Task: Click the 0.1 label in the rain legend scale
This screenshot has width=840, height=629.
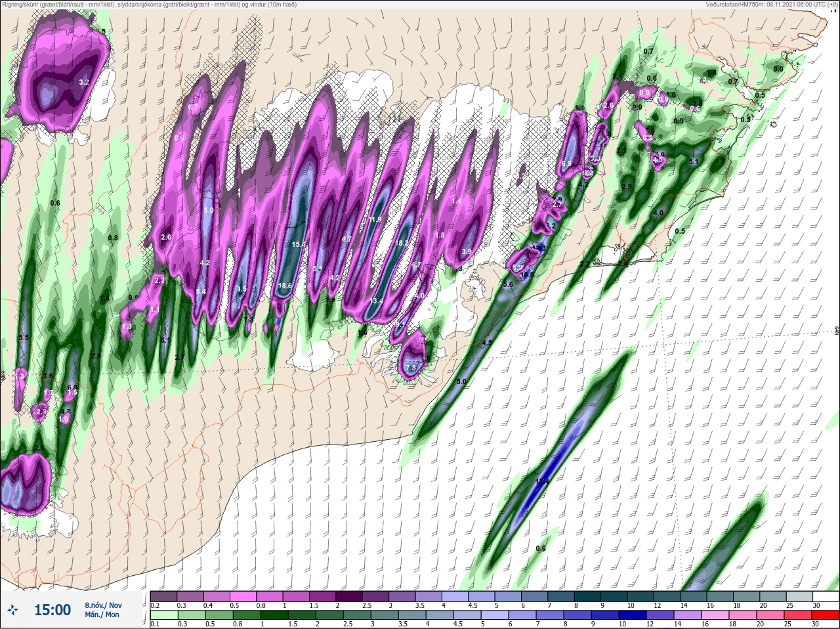Action: [155, 624]
